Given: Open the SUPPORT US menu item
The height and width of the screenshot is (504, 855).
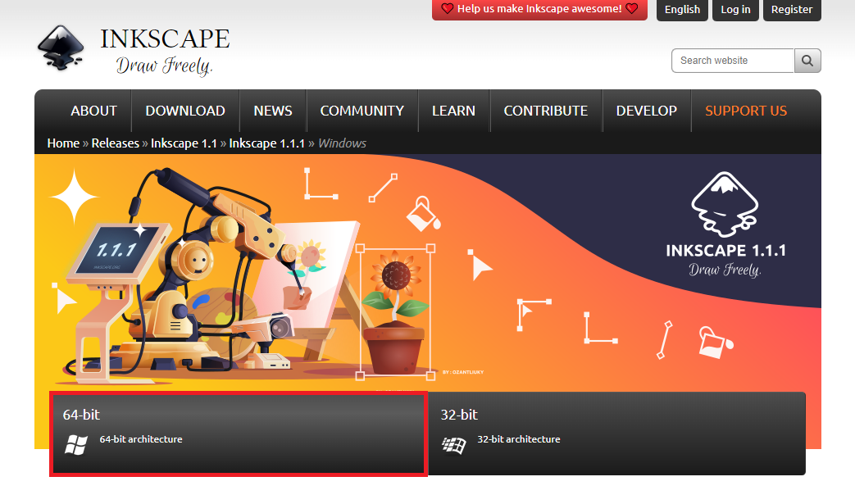Looking at the screenshot, I should pos(746,111).
